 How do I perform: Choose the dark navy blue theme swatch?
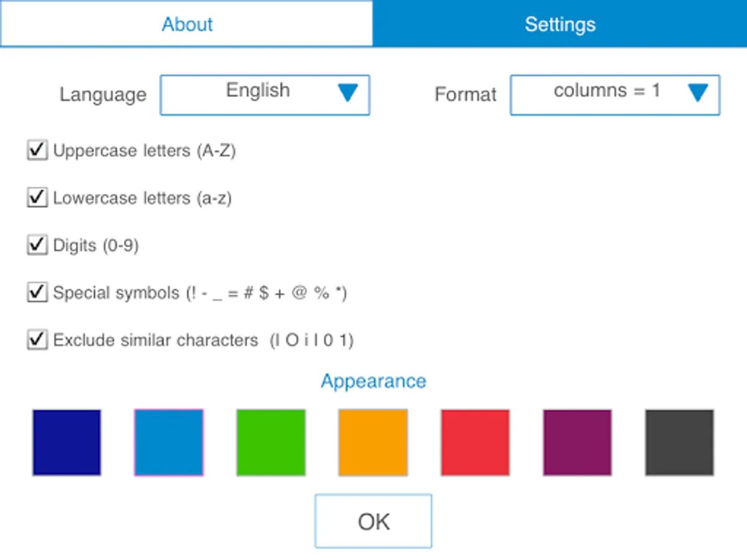point(67,442)
